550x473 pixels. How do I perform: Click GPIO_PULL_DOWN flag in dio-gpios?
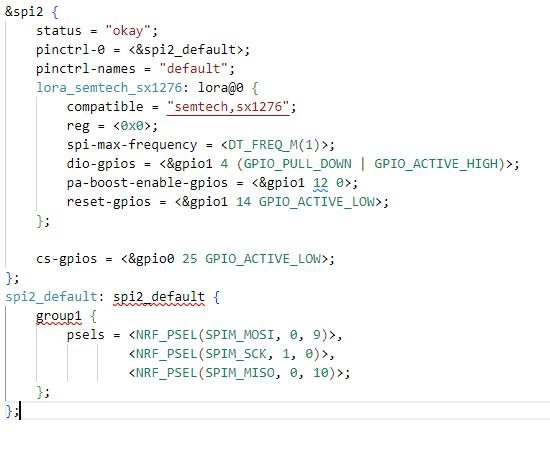[x=297, y=164]
